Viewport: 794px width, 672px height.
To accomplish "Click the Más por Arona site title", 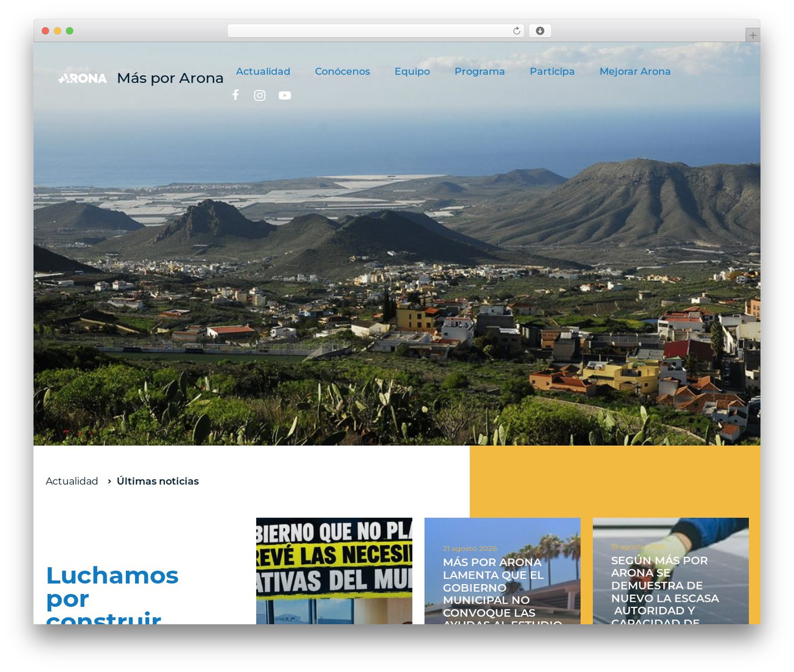I will tap(170, 78).
